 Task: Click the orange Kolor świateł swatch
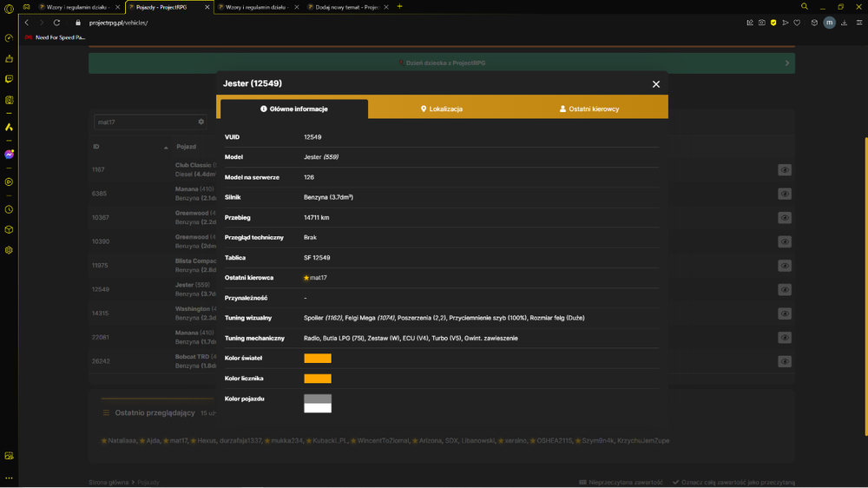click(x=318, y=359)
